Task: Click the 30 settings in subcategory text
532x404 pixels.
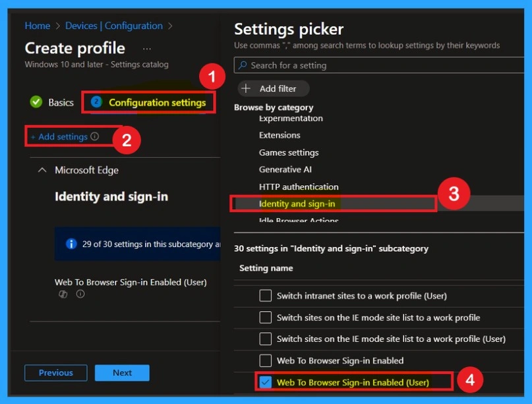Action: click(x=331, y=248)
